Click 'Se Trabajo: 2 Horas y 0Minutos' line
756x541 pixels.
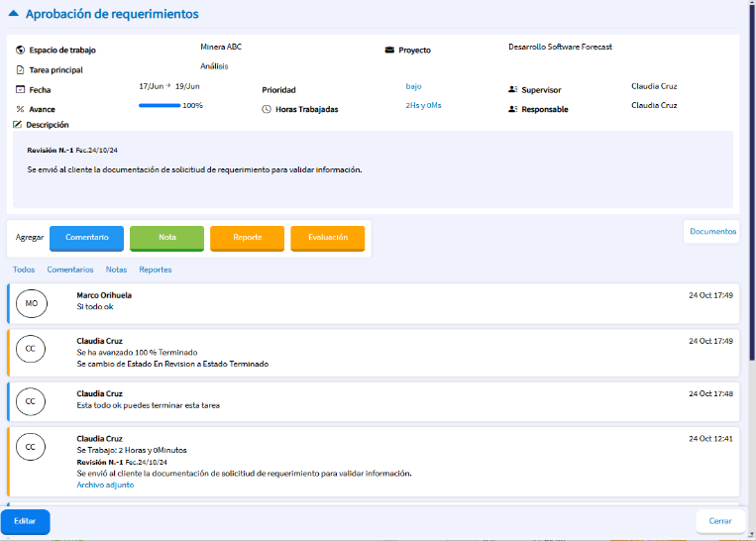132,451
